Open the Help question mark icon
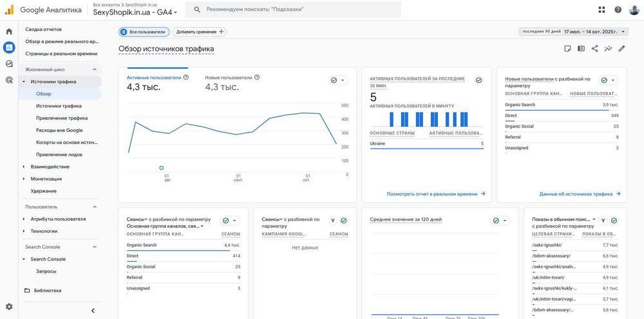Viewport: 644px width, 319px height. pyautogui.click(x=618, y=10)
